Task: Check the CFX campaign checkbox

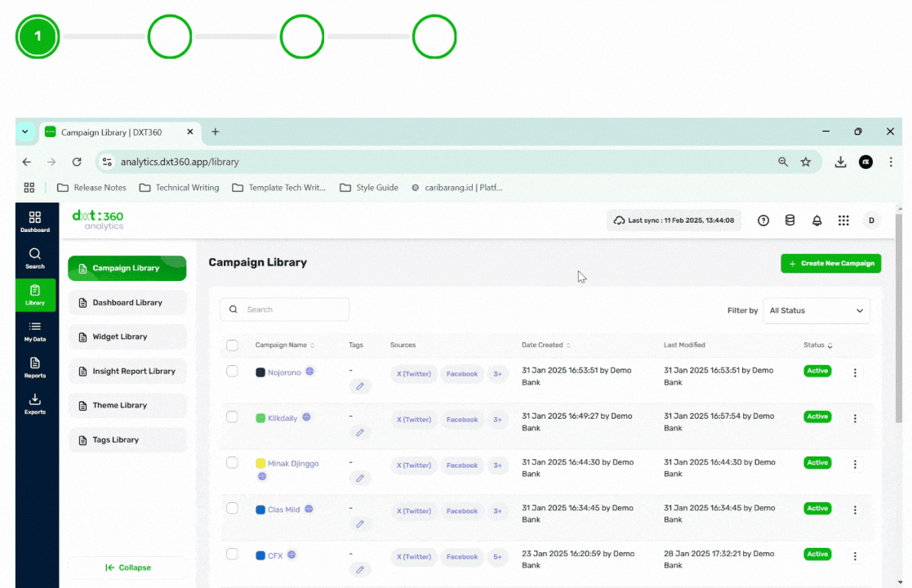Action: pos(232,554)
